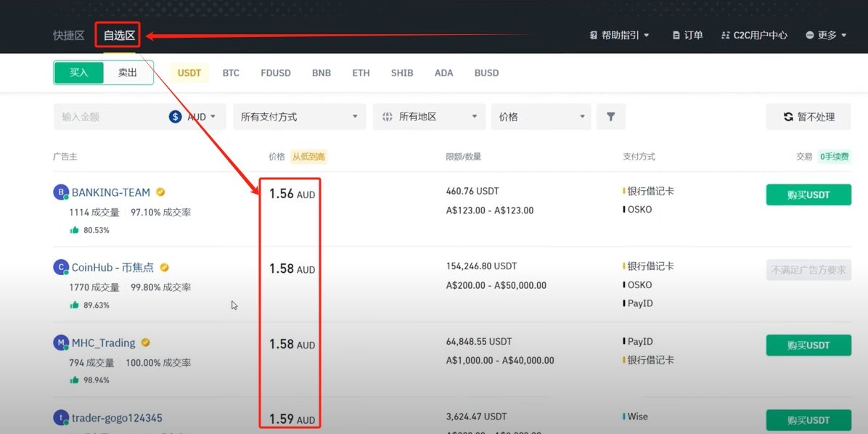This screenshot has height=434, width=868.
Task: Select the BNB coin tab
Action: point(322,73)
